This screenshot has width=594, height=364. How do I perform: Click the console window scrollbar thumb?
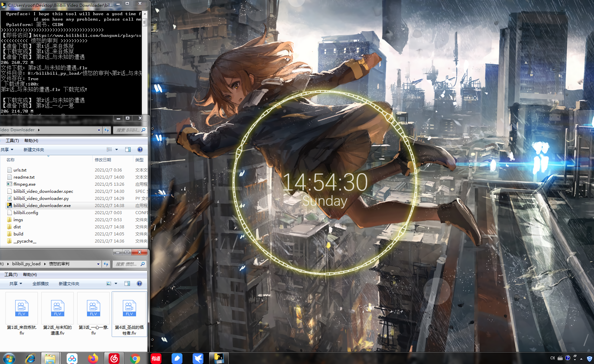(145, 22)
